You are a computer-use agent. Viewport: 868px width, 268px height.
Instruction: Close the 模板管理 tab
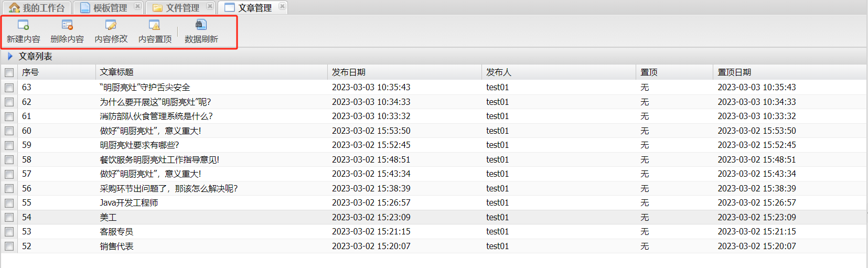tap(137, 7)
